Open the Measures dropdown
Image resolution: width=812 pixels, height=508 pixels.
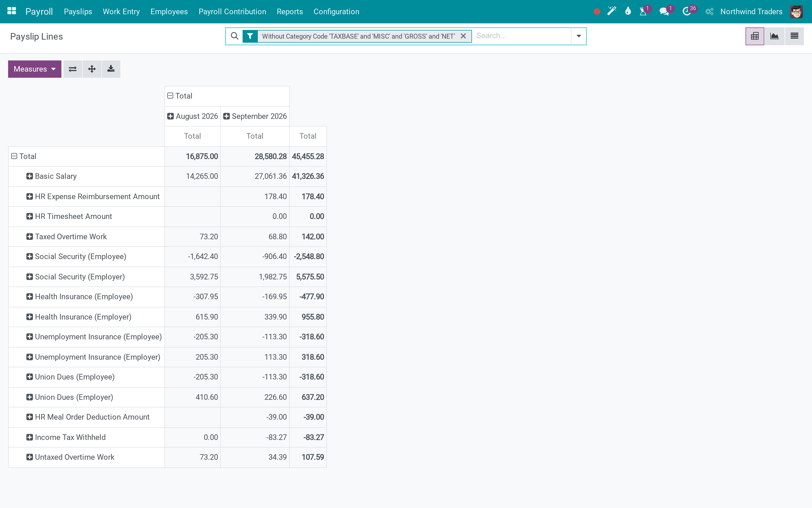(x=35, y=69)
